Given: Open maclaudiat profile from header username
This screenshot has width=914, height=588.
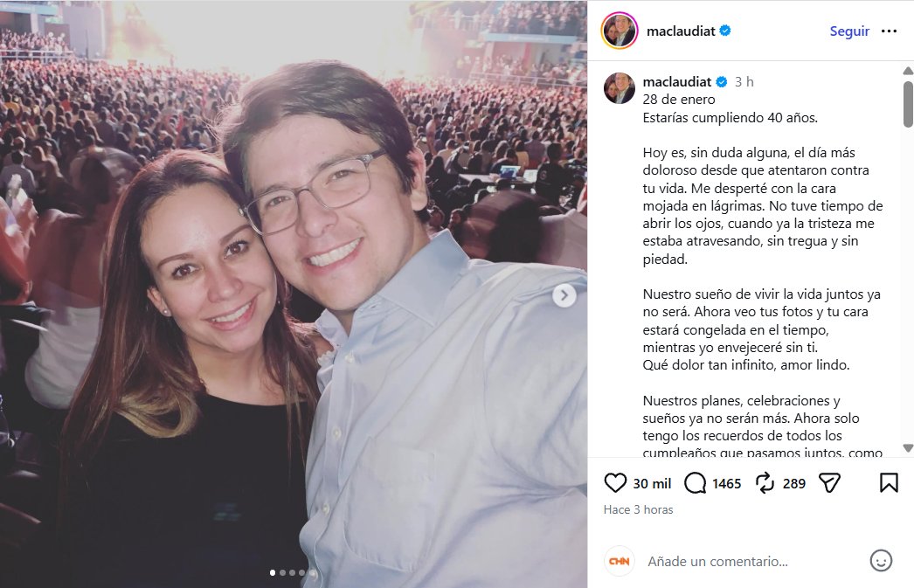Looking at the screenshot, I should click(x=681, y=31).
